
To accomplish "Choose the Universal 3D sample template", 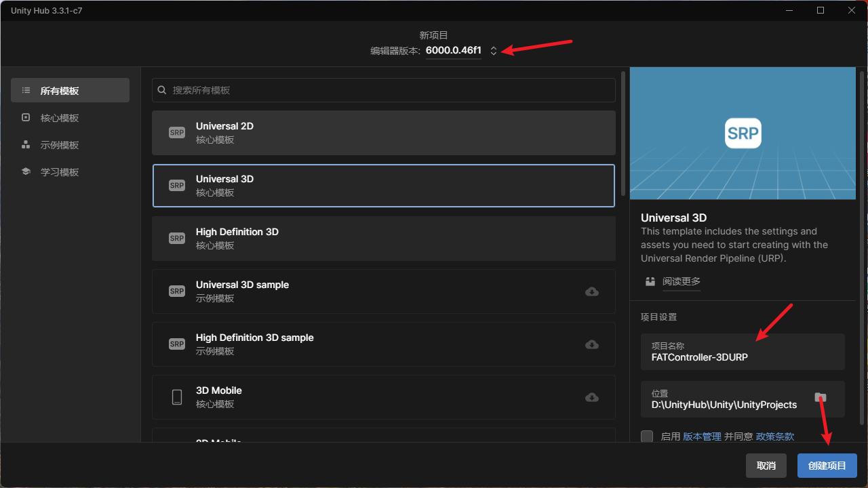I will [x=384, y=291].
